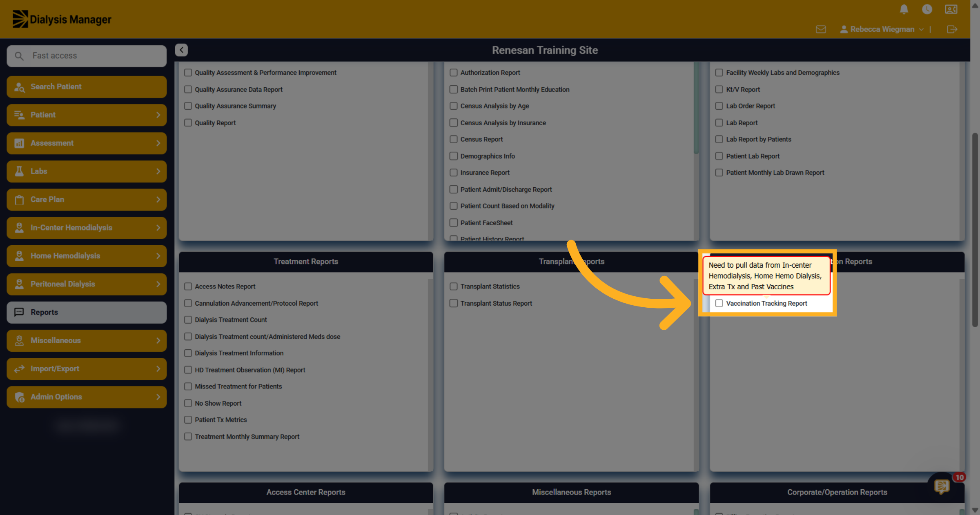
Task: Click the Dialysis Manager logo
Action: (62, 19)
